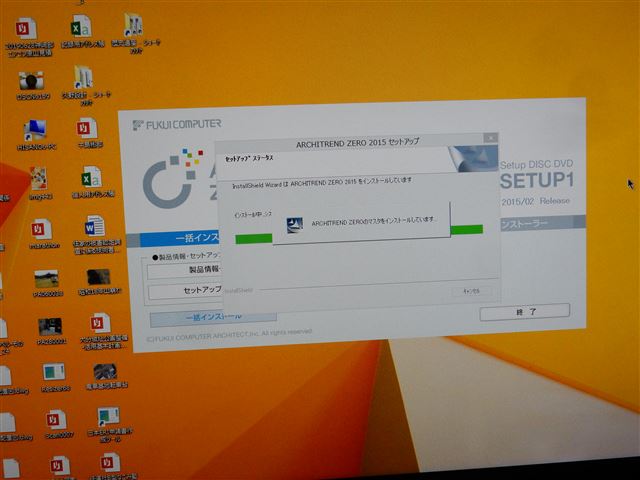Select the teal-green image thumbnail beside aerial photo

tap(54, 373)
